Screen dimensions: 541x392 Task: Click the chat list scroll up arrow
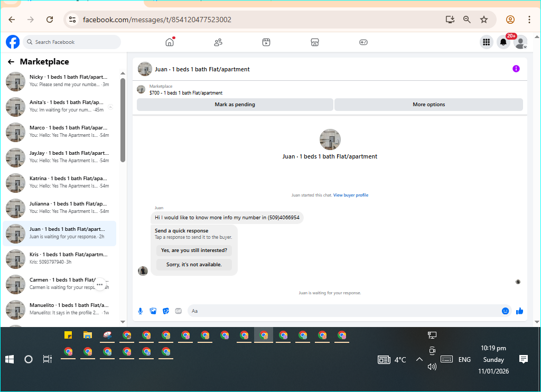(x=123, y=73)
